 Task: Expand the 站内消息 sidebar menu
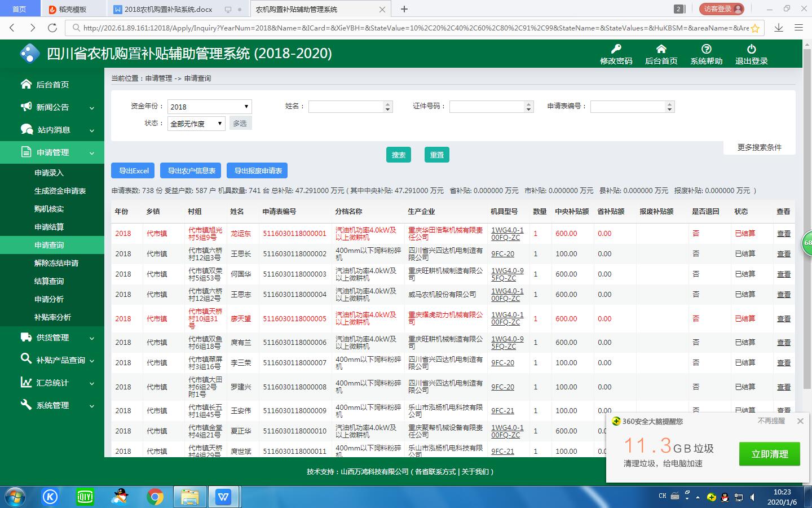pyautogui.click(x=92, y=130)
